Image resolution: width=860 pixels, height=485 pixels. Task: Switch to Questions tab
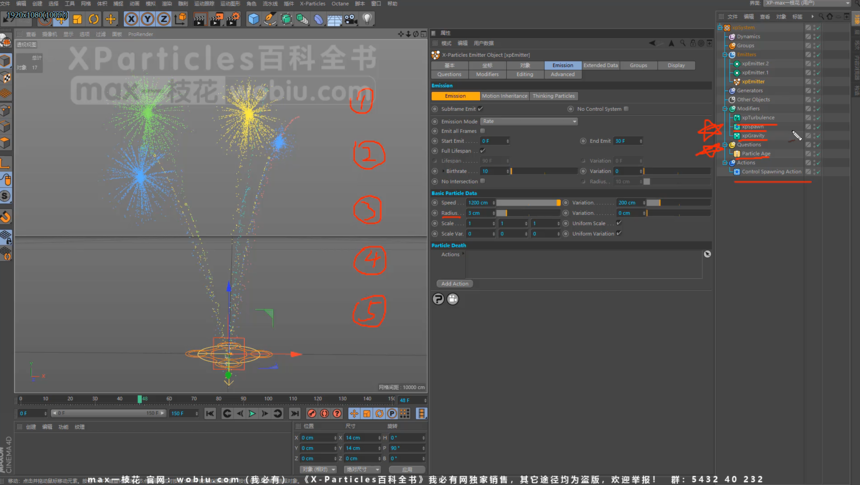tap(449, 75)
